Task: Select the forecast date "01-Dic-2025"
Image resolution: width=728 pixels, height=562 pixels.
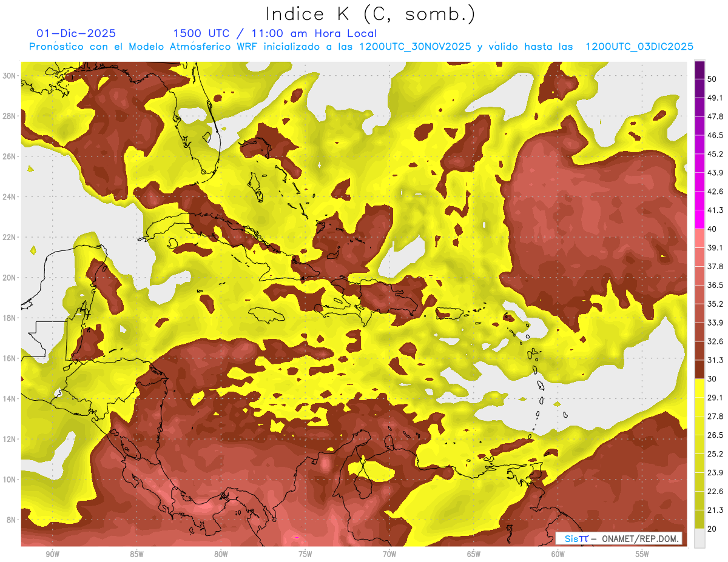Action: 76,33
